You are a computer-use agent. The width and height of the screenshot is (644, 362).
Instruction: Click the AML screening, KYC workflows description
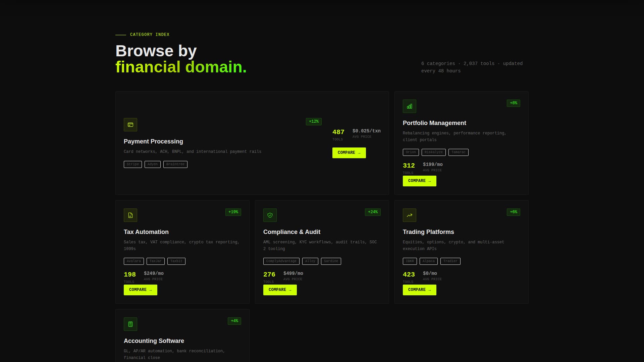click(x=320, y=245)
